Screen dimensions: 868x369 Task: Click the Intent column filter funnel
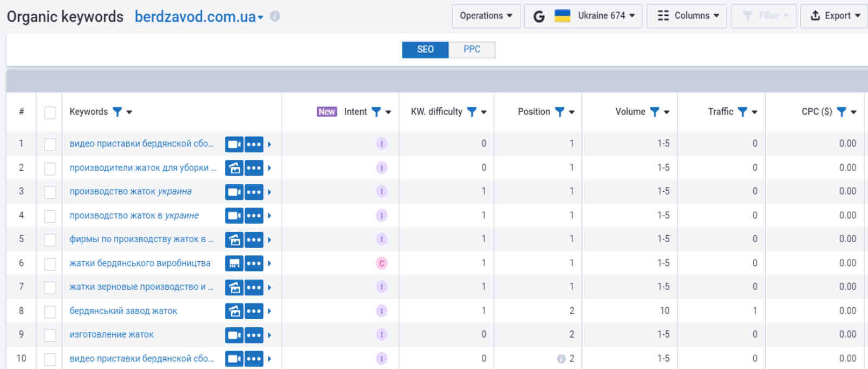[x=376, y=112]
